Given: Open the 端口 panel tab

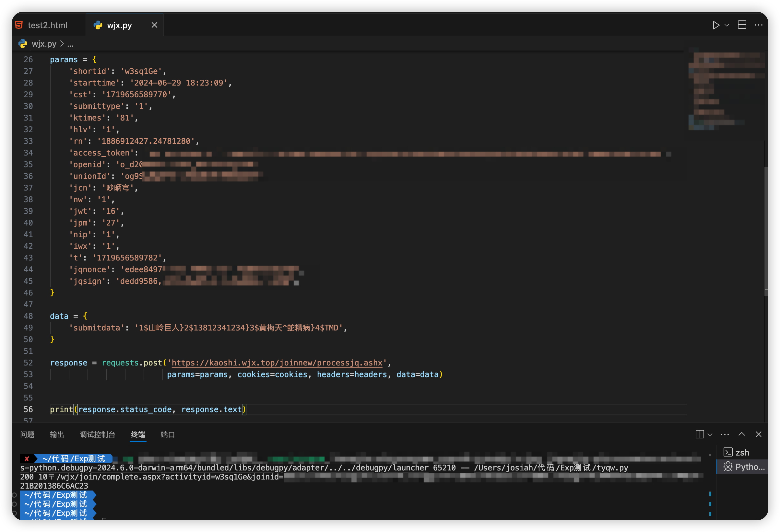Looking at the screenshot, I should pos(168,434).
